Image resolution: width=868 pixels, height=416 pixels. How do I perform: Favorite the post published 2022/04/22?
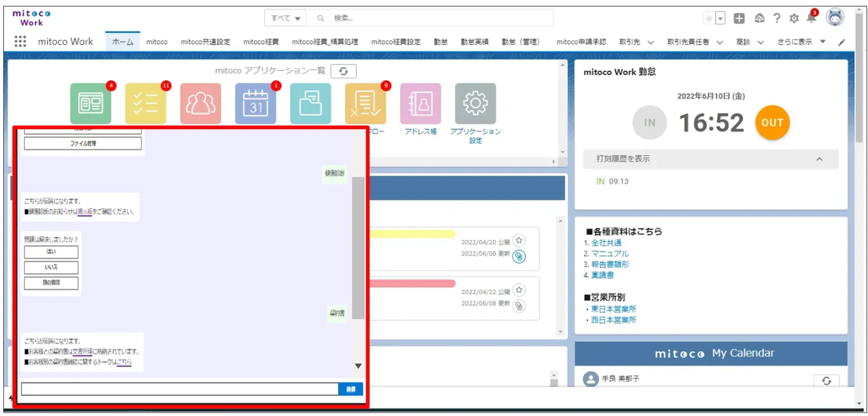pyautogui.click(x=519, y=290)
